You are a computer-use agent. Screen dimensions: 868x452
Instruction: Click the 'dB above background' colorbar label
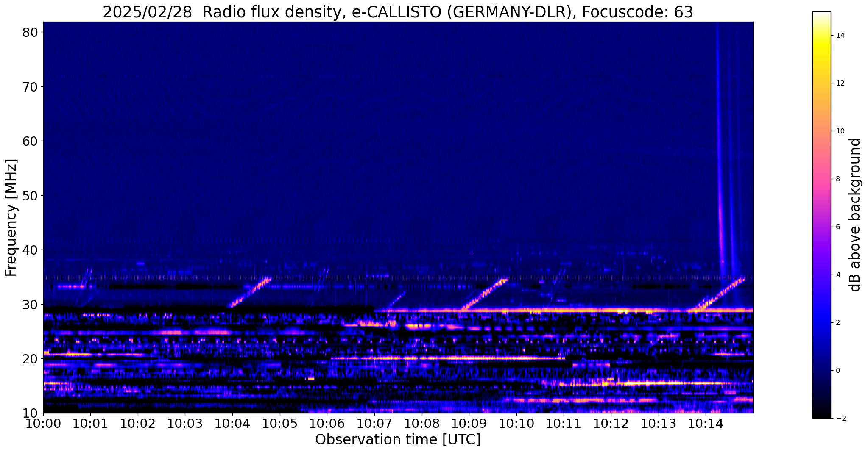[x=855, y=215]
